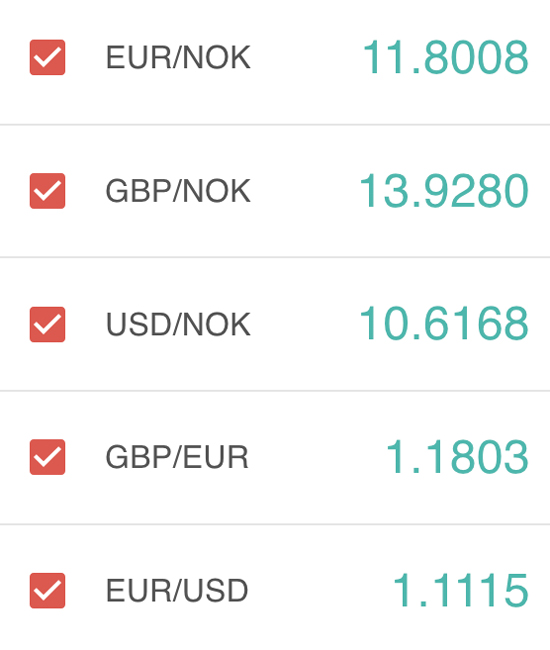Select the 13.9280 rate value
The width and height of the screenshot is (550, 650).
(x=443, y=191)
